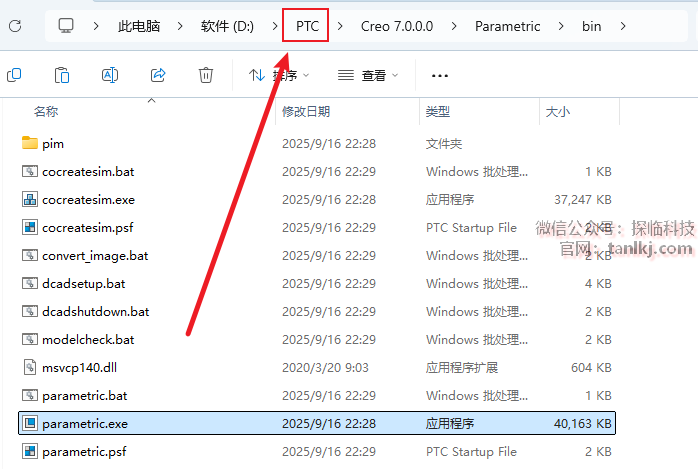Select cocreatesim.psf file name

coord(88,227)
